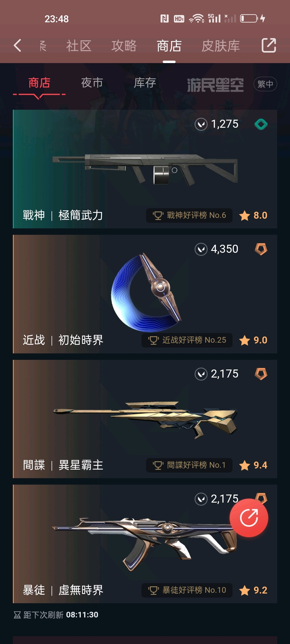Tap the VP currency icon next to 2,175 异星霸主

coord(201,374)
